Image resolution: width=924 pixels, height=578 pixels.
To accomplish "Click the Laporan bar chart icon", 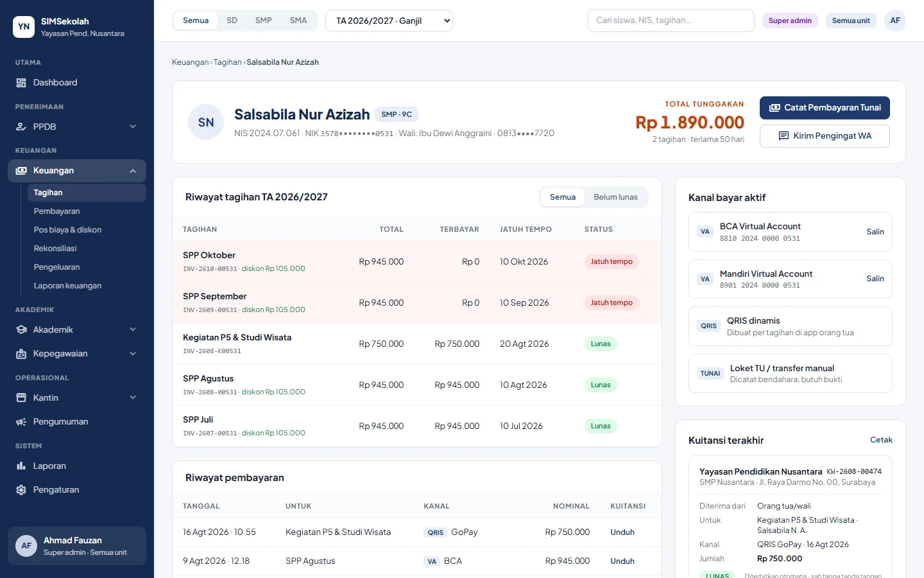I will [x=21, y=466].
